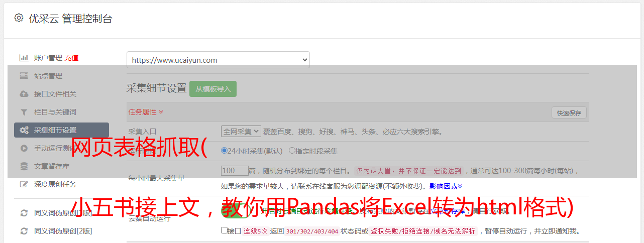Open the 全网采集 dropdown
Screen dimensions: 644x243
[x=241, y=131]
